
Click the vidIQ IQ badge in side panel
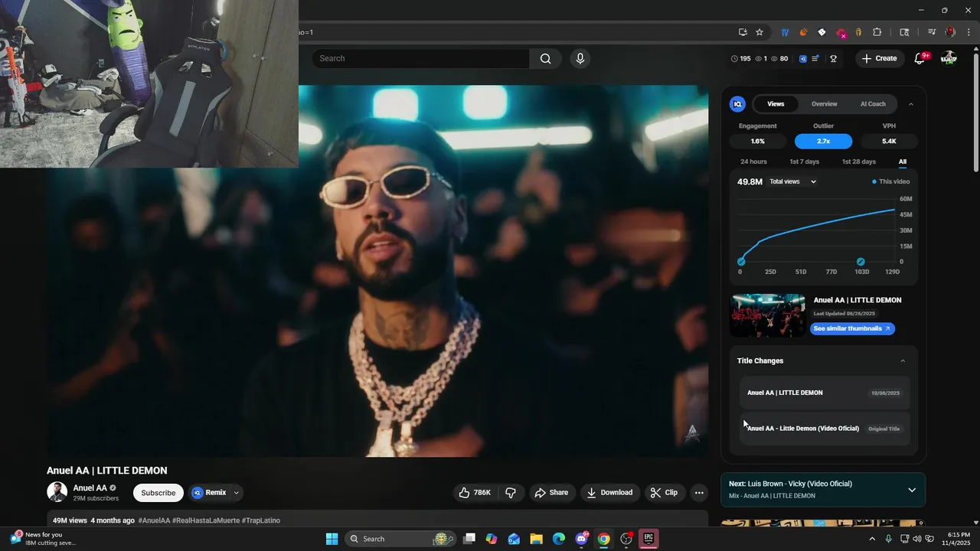[737, 104]
